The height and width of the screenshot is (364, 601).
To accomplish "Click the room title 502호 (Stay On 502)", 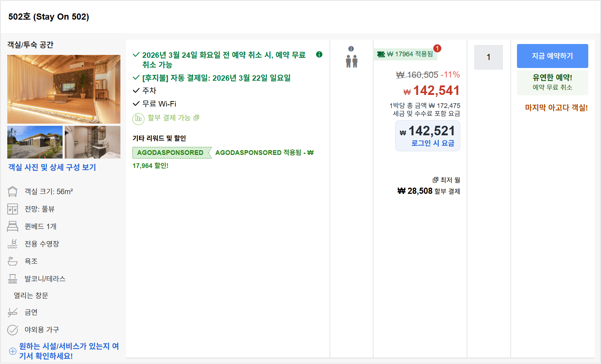I will [x=49, y=17].
